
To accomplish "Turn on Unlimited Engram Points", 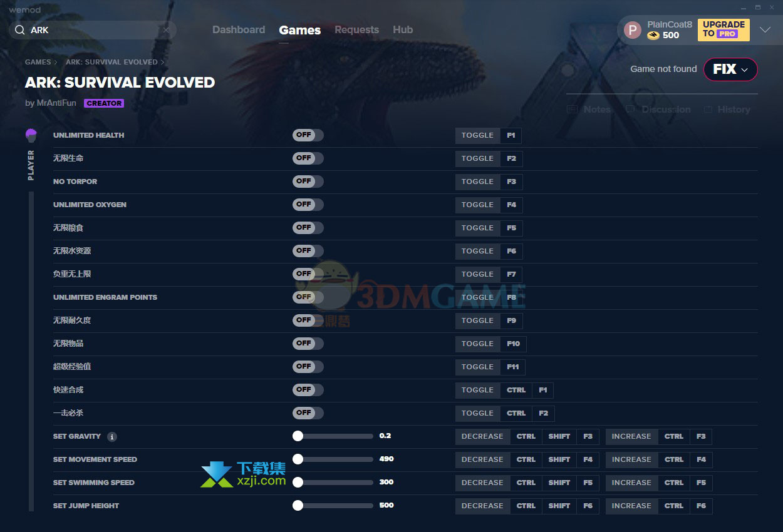I will [308, 297].
